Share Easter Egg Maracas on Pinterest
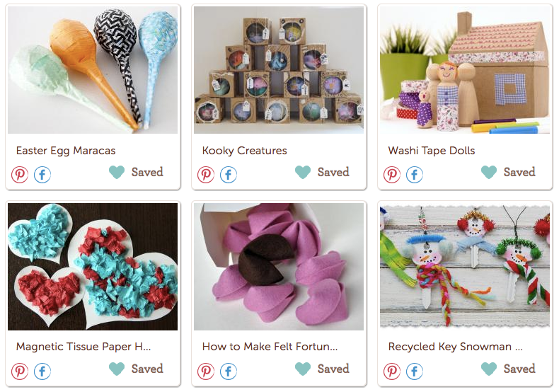 (20, 175)
